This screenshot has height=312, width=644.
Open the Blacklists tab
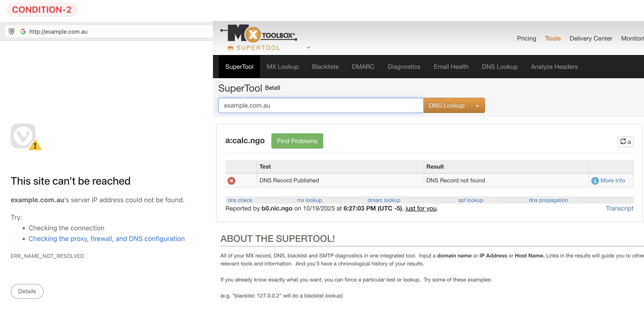point(325,67)
